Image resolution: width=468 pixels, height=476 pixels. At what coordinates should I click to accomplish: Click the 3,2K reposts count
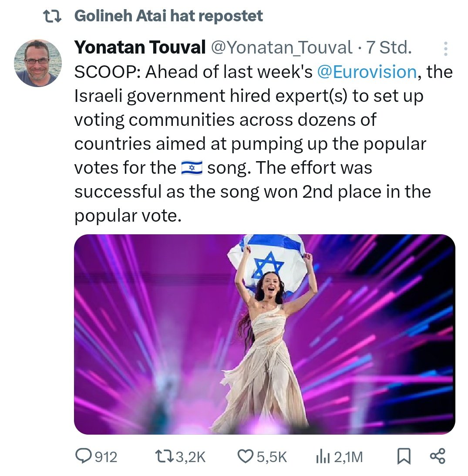pos(190,457)
